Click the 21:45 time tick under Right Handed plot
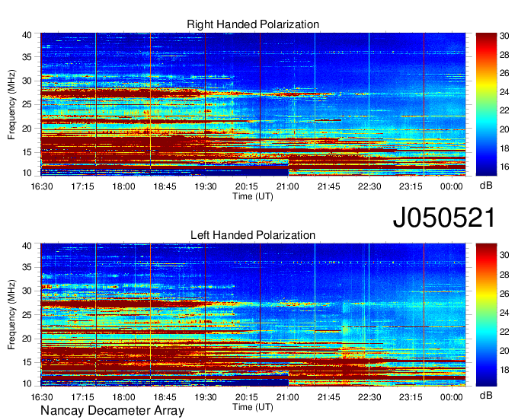This screenshot has width=518, height=420. click(328, 186)
